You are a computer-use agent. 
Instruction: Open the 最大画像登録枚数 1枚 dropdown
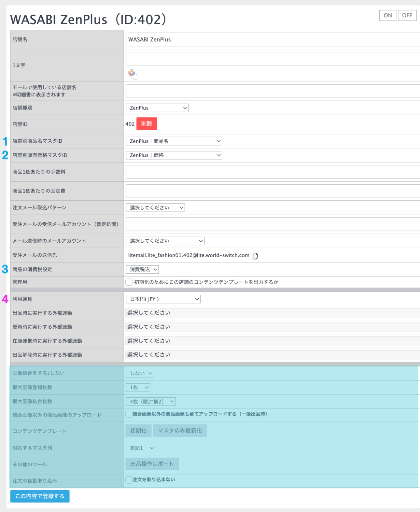(x=138, y=387)
